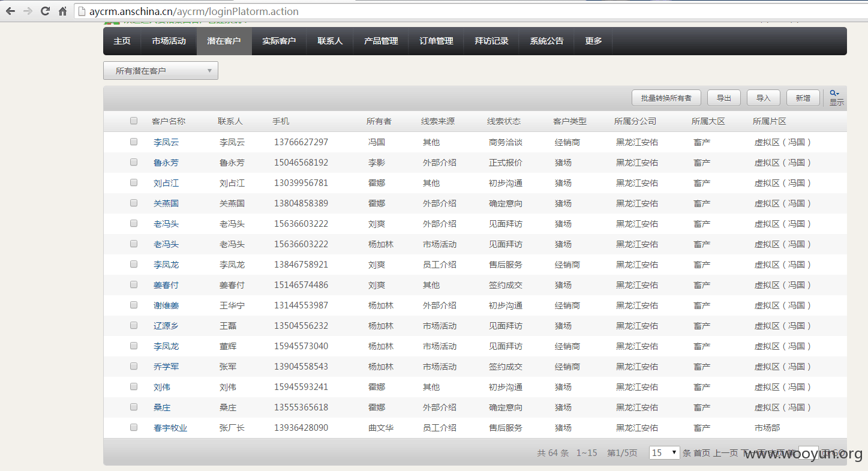This screenshot has height=471, width=868.
Task: Open customer link 鲁永芳
Action: pos(166,163)
